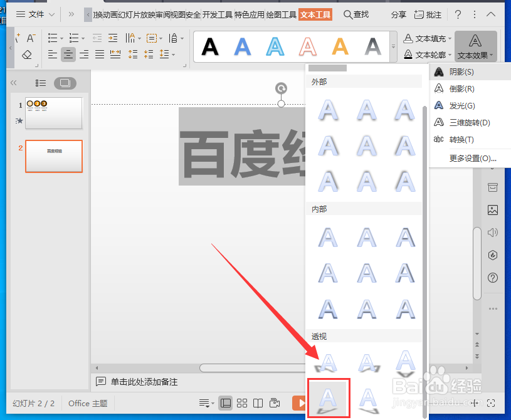Pick the light blue outlined A style
This screenshot has height=420, width=511.
point(275,46)
